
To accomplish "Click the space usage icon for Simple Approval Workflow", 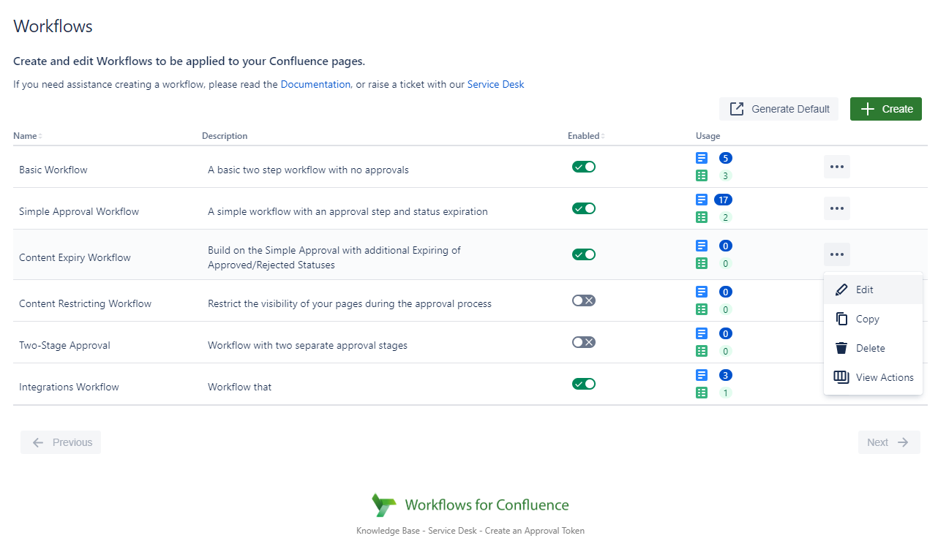I will tap(702, 217).
